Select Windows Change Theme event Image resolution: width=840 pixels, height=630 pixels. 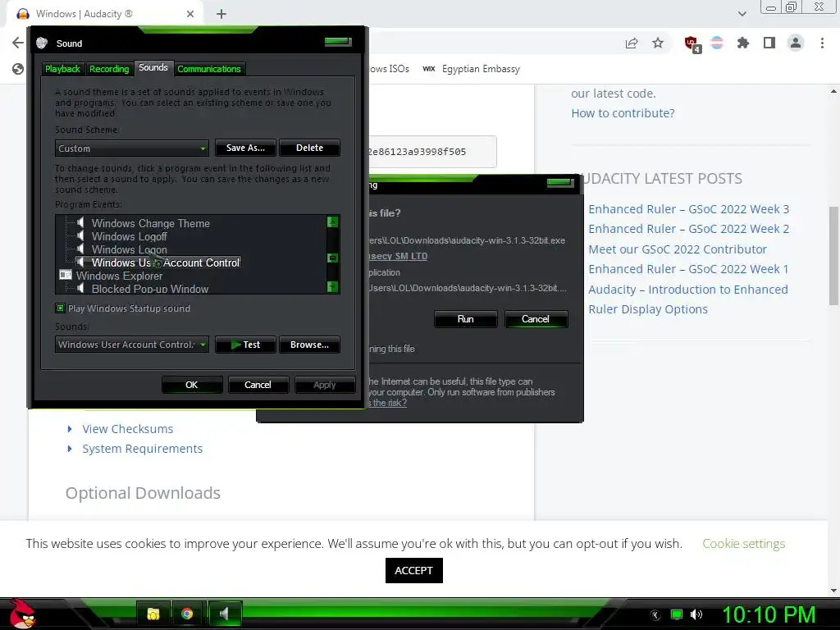[151, 223]
